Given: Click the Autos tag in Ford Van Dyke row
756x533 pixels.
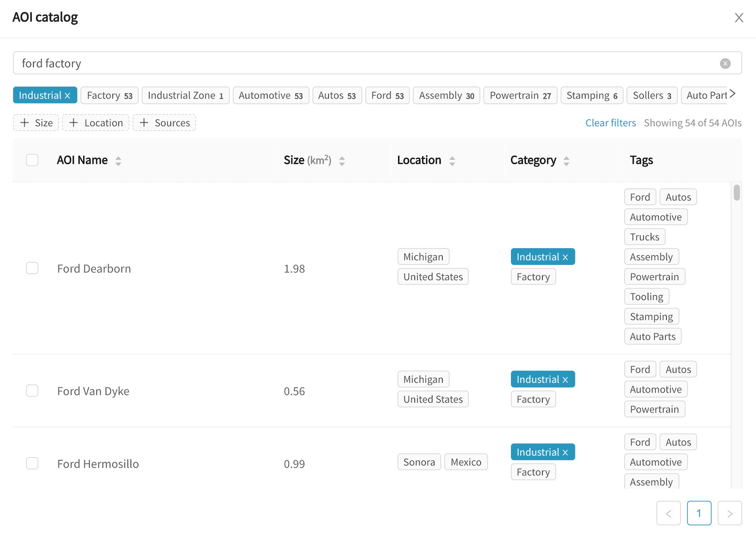Looking at the screenshot, I should point(678,370).
